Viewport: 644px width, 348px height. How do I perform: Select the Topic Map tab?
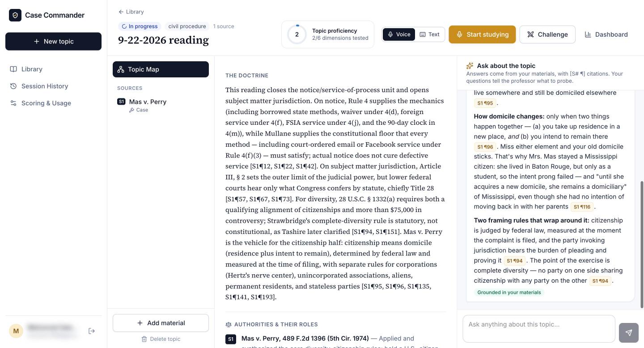(x=161, y=69)
